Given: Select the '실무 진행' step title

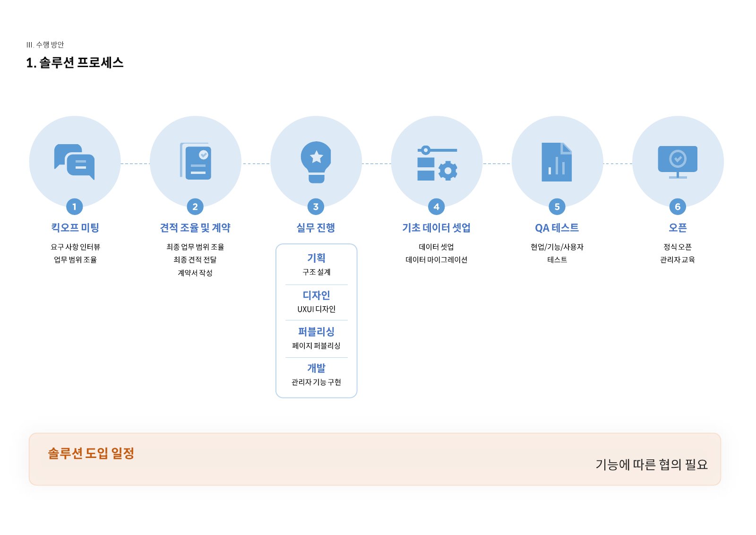Looking at the screenshot, I should point(316,228).
